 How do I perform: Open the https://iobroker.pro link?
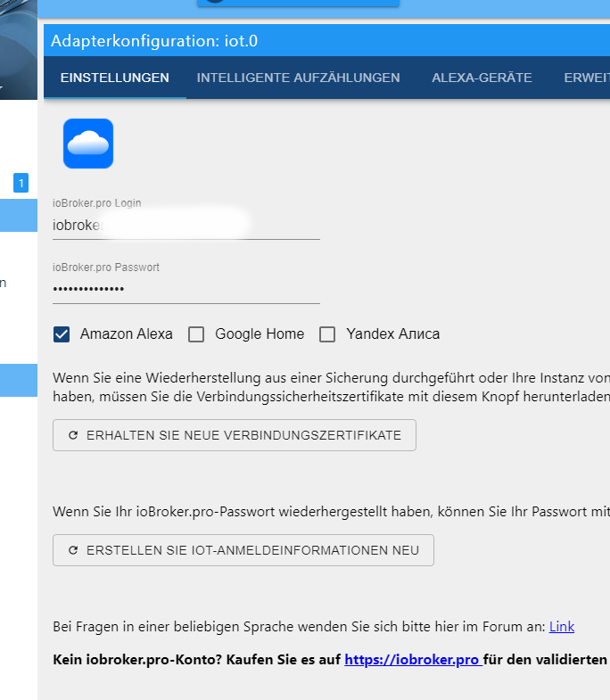pos(413,659)
